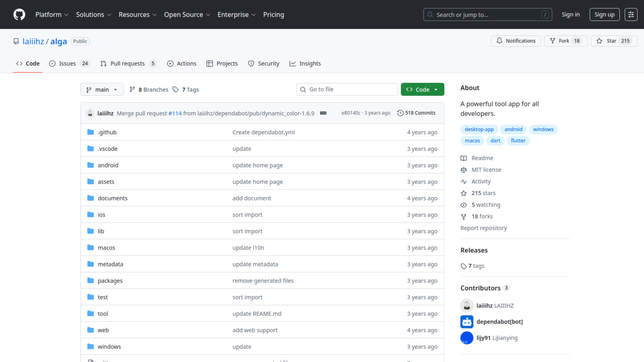Screen dimensions: 644x362
Task: Open the packages folder
Action: pyautogui.click(x=110, y=281)
